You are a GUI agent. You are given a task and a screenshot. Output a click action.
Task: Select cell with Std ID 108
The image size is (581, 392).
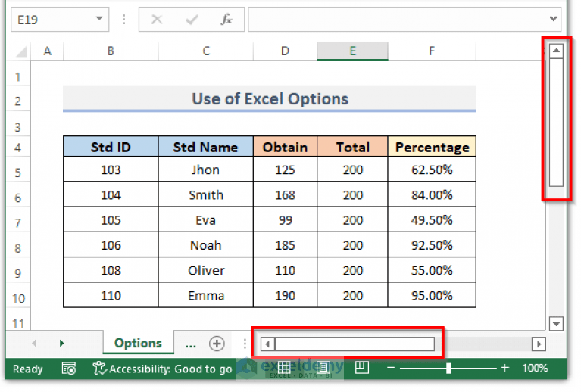111,271
